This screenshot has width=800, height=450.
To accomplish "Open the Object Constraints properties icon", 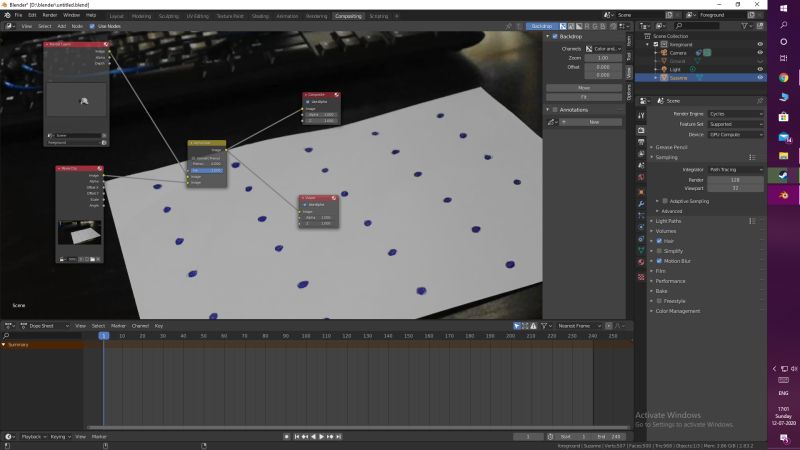I will [x=641, y=239].
